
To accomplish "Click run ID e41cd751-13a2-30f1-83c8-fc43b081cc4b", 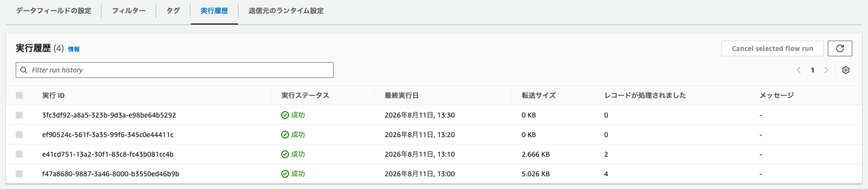I will click(108, 154).
